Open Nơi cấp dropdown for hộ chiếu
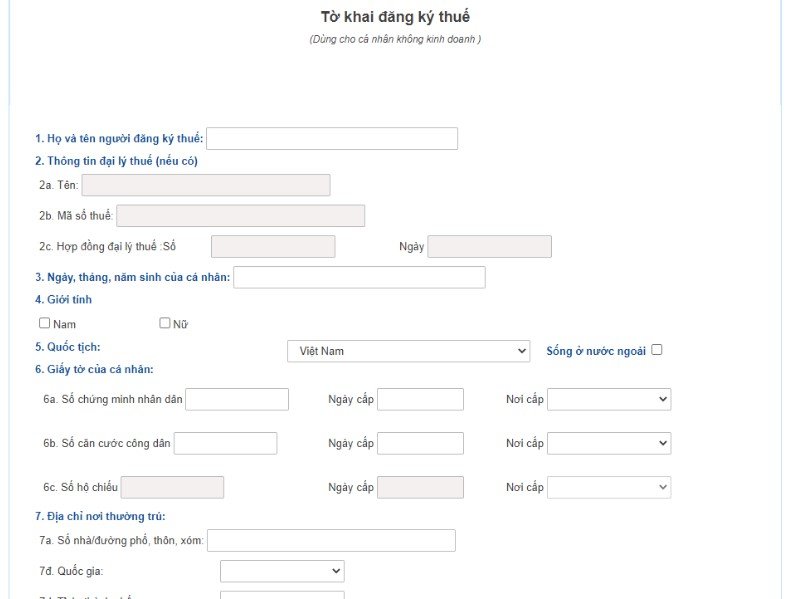The height and width of the screenshot is (599, 793). [x=609, y=487]
